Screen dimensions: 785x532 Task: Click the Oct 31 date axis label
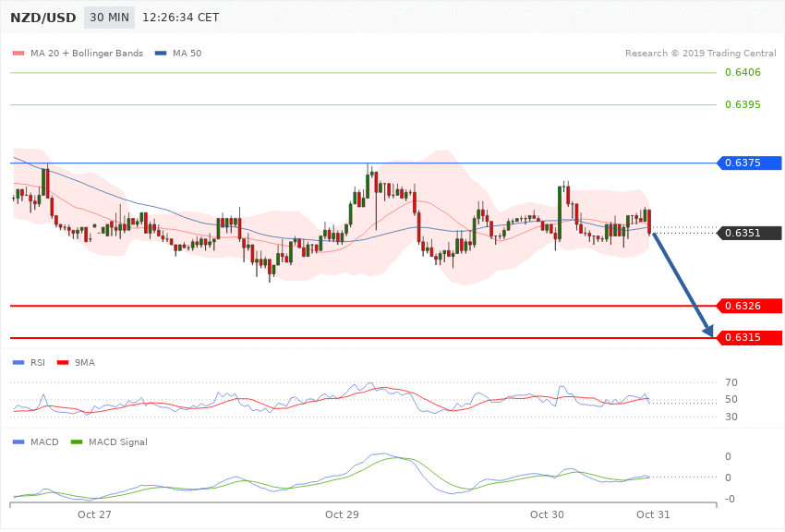[x=653, y=514]
